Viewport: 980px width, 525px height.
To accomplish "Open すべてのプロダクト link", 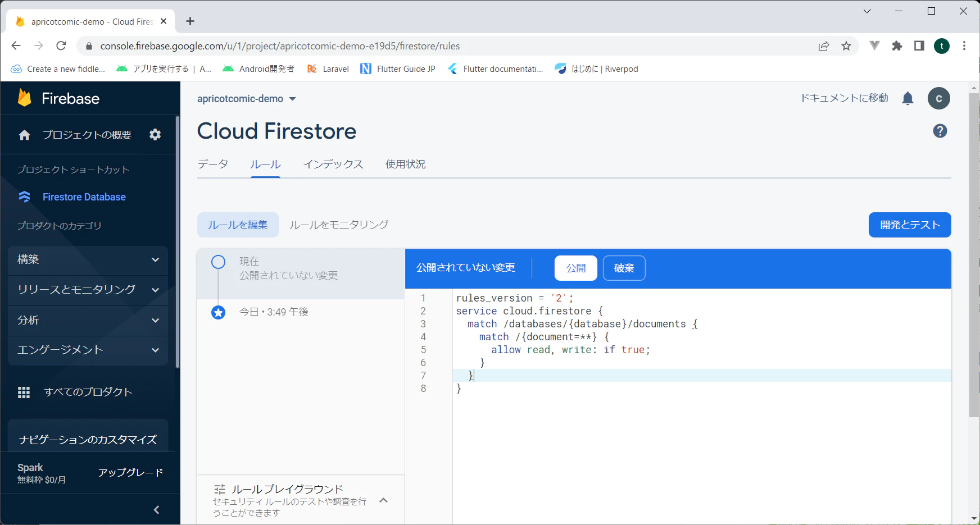I will coord(88,392).
